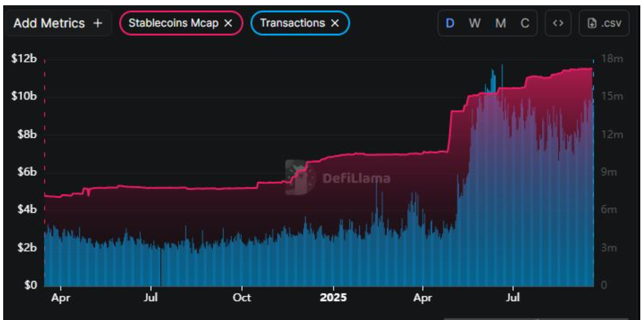
Task: Select Cumulative (C) view
Action: (x=525, y=23)
